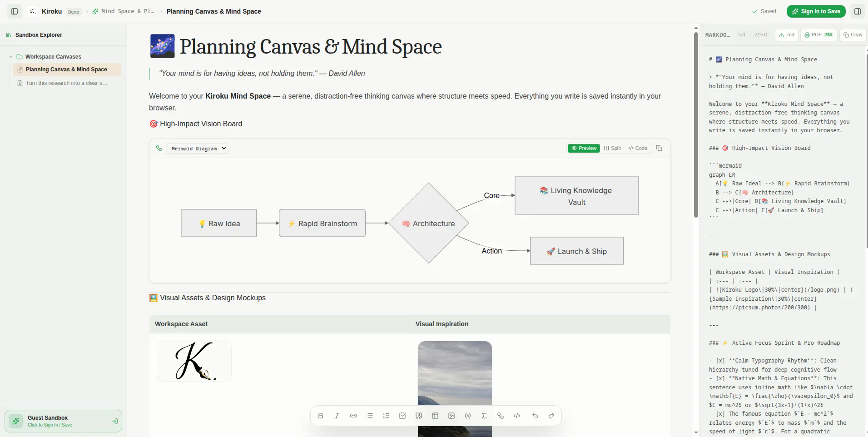Click the sign-in arrow icon in Guest Sandbox

[x=115, y=421]
